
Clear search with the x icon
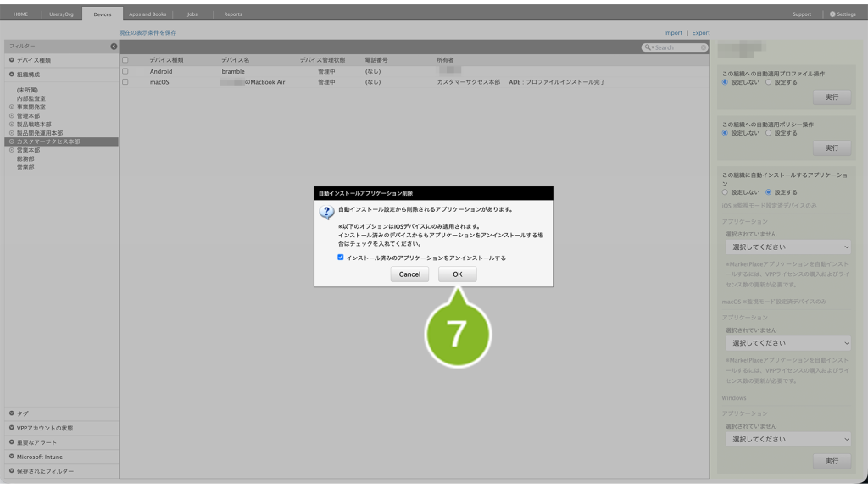(704, 47)
